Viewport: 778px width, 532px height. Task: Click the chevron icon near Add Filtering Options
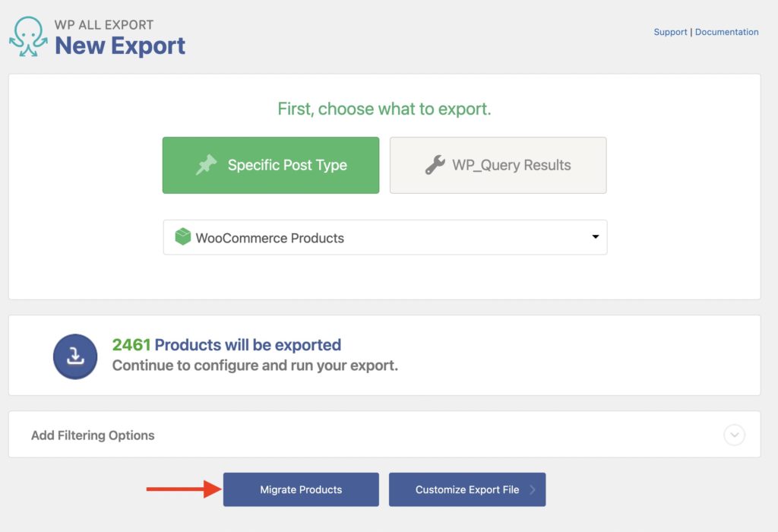tap(734, 435)
